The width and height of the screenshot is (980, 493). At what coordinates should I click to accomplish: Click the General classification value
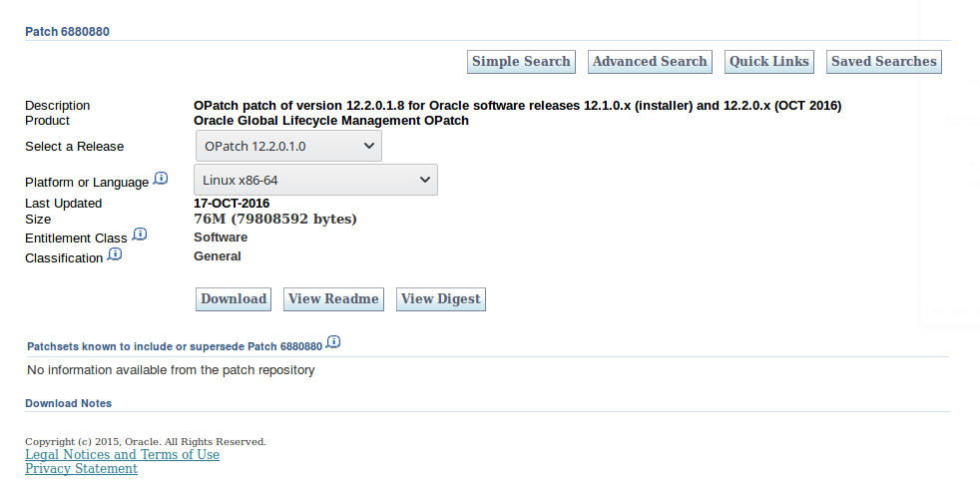click(218, 256)
